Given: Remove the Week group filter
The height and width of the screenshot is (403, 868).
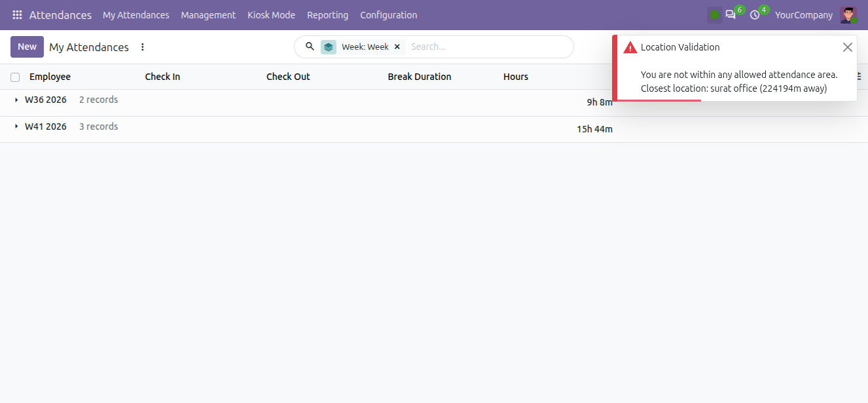Looking at the screenshot, I should point(397,47).
